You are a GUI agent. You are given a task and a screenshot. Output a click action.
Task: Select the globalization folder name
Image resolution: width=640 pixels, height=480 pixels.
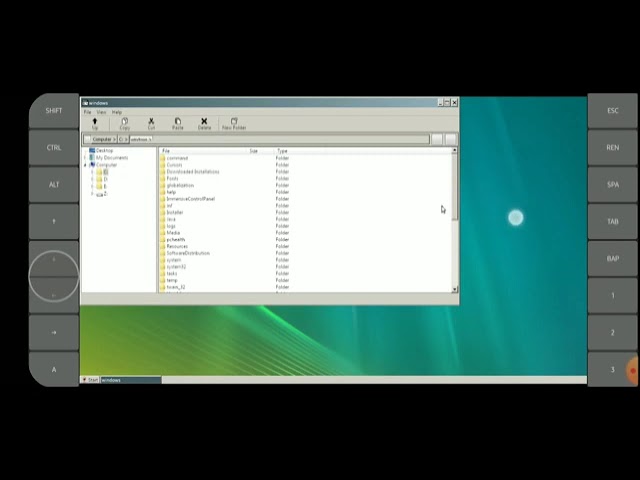180,185
